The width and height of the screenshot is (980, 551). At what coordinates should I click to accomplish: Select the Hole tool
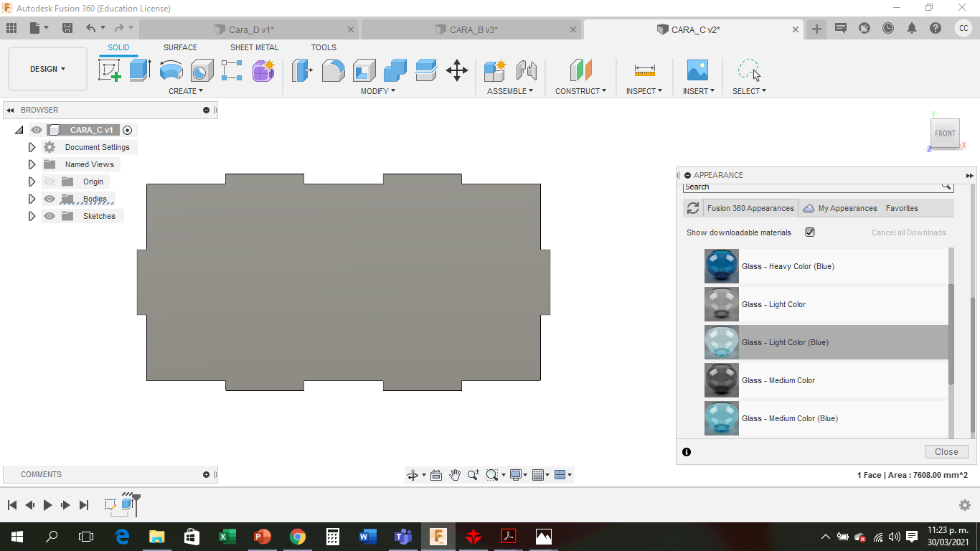pos(202,70)
